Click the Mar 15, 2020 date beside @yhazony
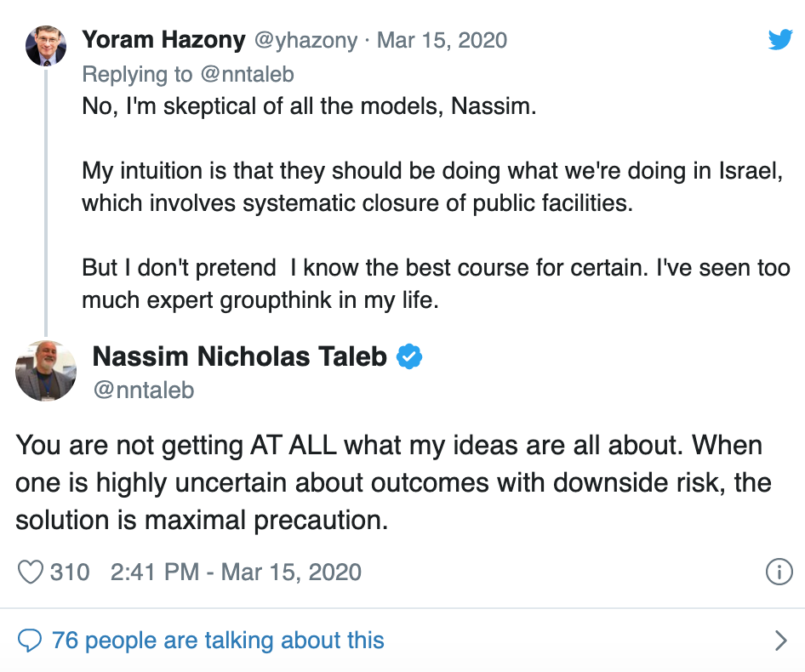 pyautogui.click(x=442, y=40)
